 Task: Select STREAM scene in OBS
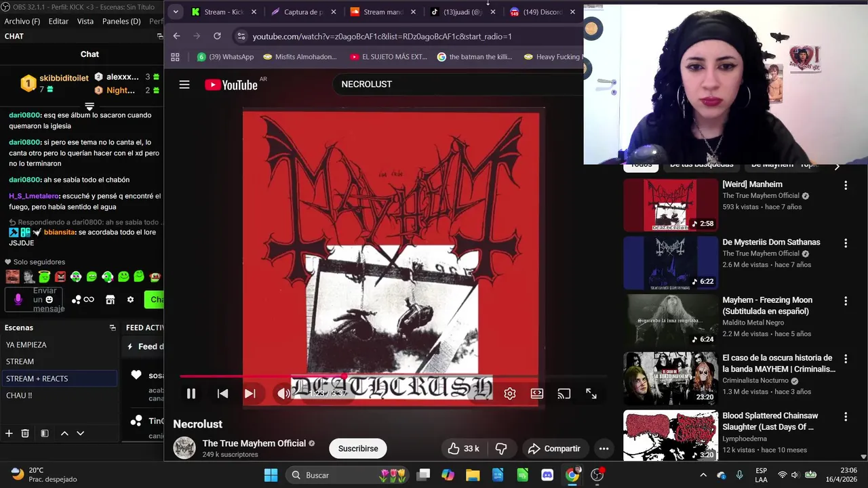pyautogui.click(x=59, y=361)
